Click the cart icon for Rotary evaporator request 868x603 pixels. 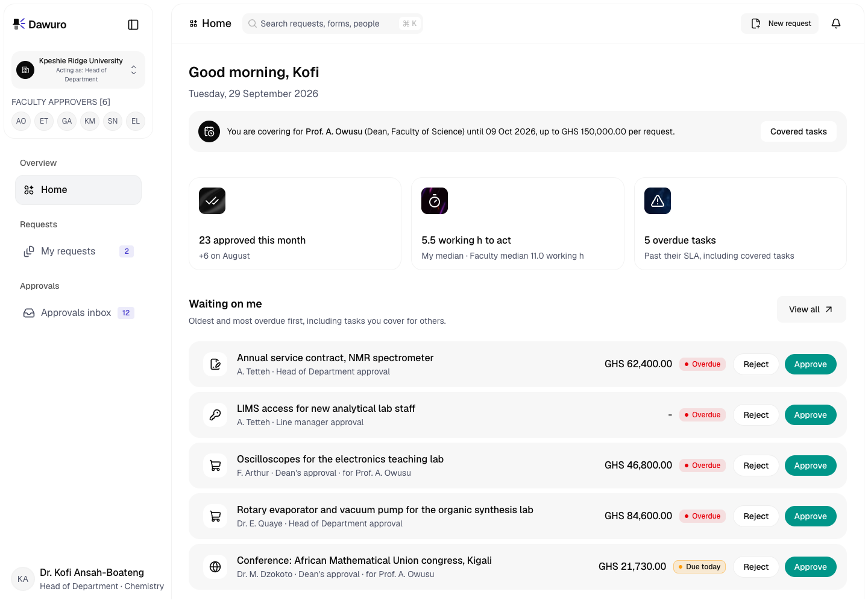coord(215,516)
